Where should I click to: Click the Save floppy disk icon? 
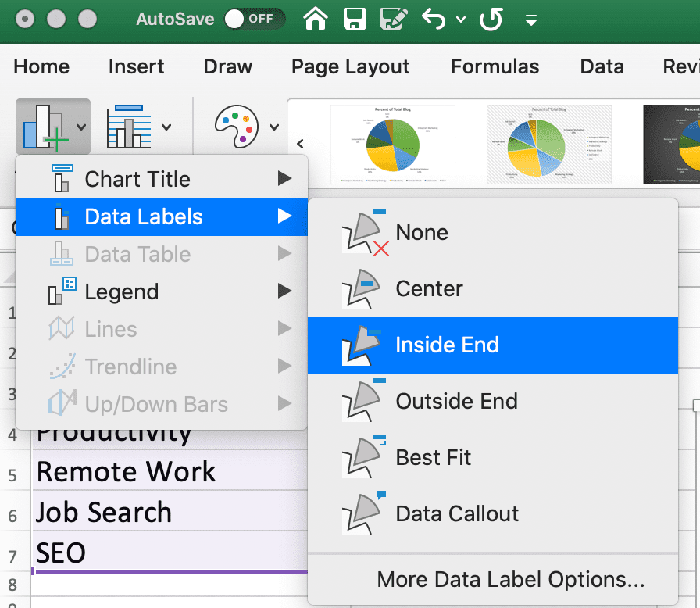(x=355, y=19)
